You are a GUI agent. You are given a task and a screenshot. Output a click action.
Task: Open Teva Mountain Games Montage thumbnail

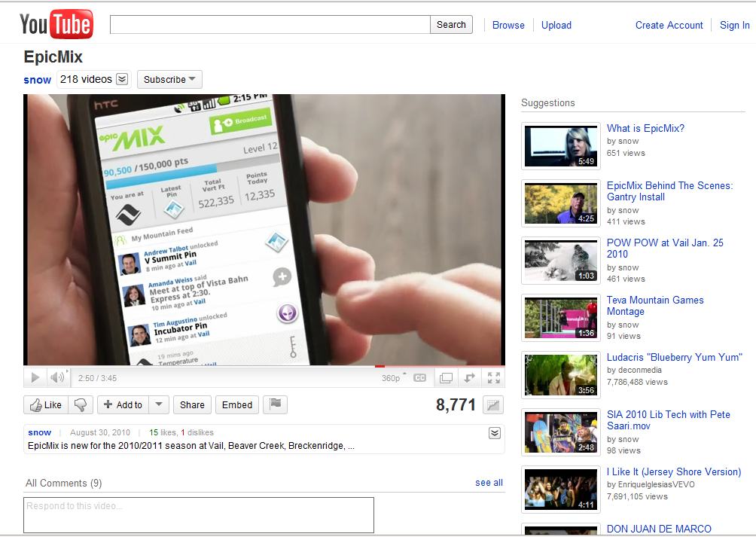click(561, 318)
